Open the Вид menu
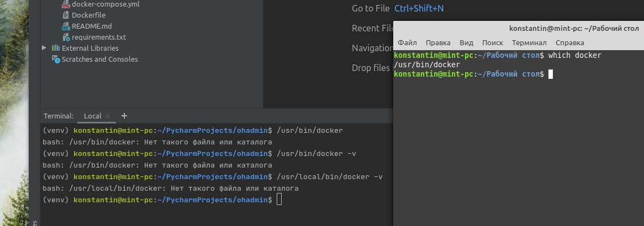Viewport: 644px width, 226px height. point(467,43)
